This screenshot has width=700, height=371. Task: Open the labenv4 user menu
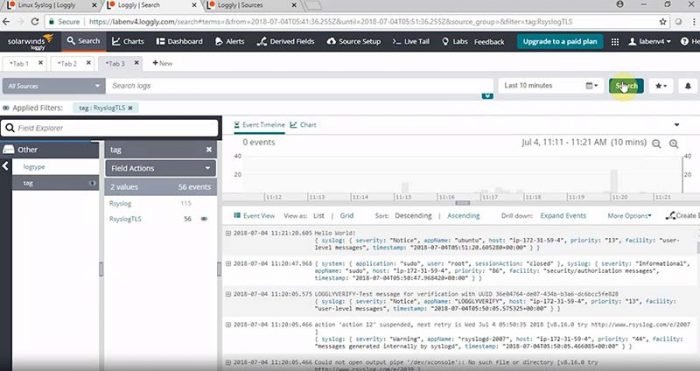(650, 42)
